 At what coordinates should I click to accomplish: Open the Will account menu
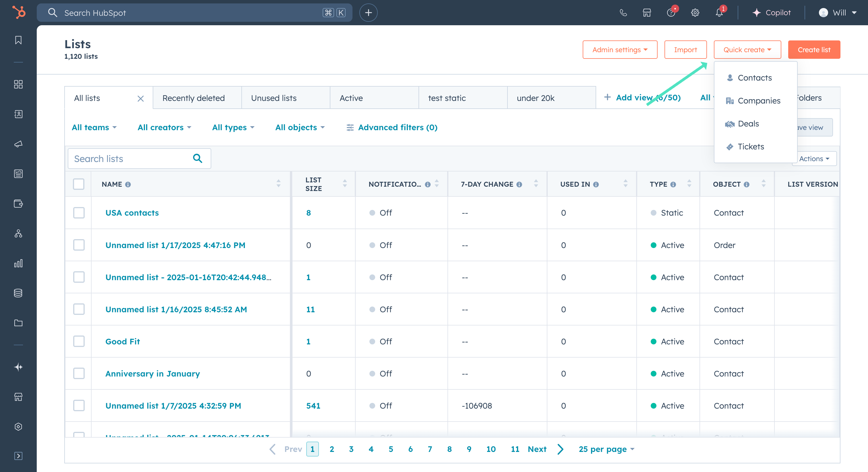click(x=838, y=13)
